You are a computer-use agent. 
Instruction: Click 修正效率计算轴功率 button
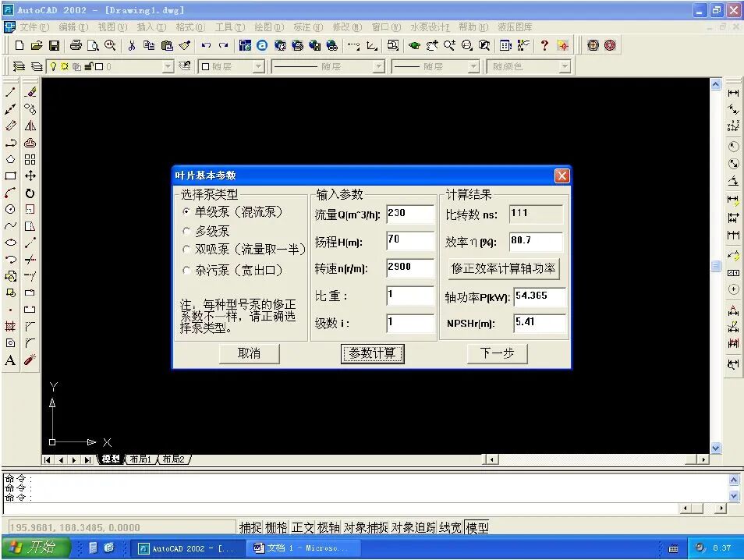(504, 268)
